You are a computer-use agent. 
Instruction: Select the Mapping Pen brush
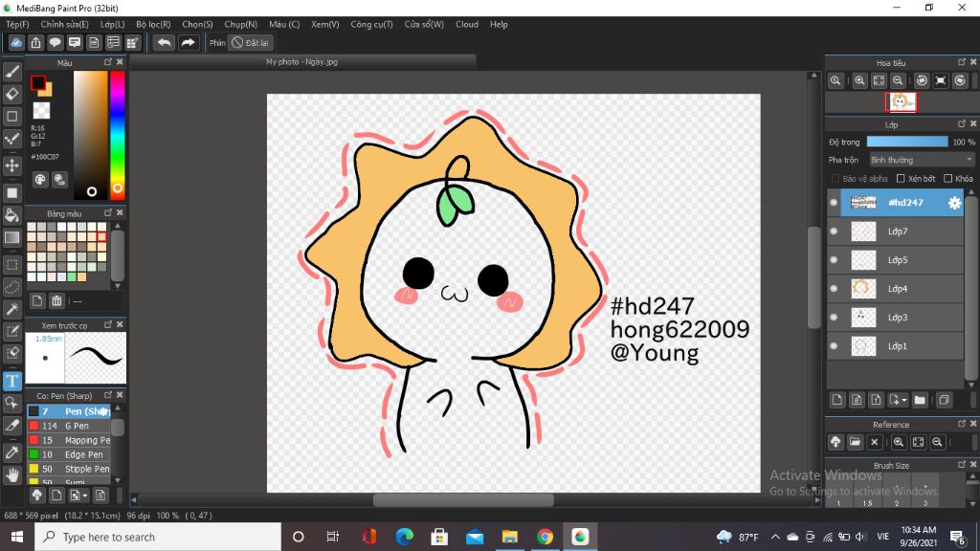(x=69, y=440)
